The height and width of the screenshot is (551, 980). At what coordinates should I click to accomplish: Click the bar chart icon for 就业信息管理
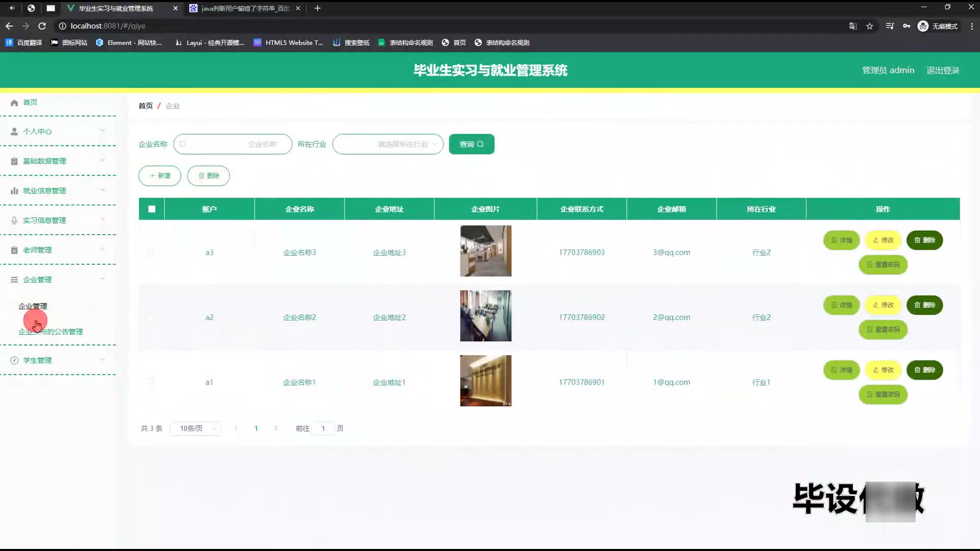pos(14,191)
